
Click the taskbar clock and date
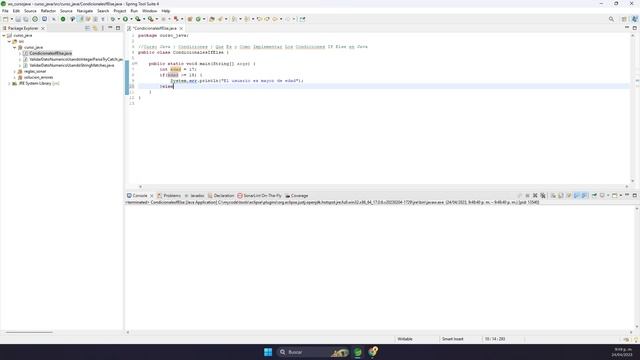click(x=623, y=352)
